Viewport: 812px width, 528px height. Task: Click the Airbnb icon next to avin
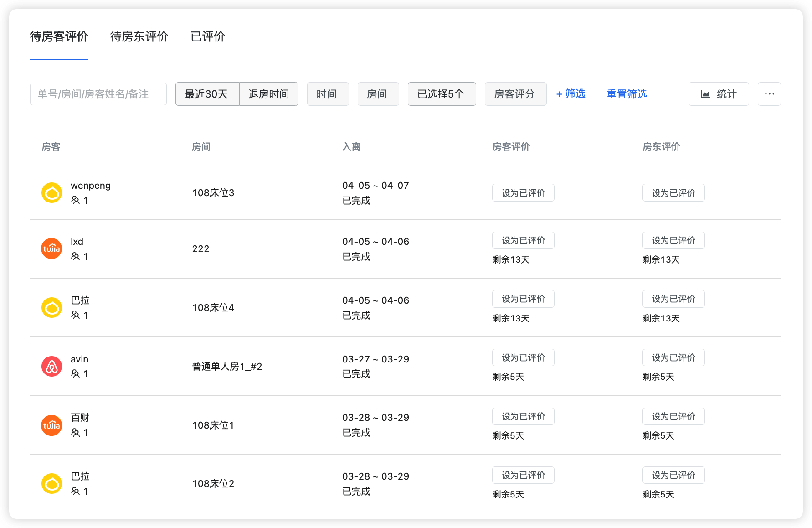[x=51, y=367]
